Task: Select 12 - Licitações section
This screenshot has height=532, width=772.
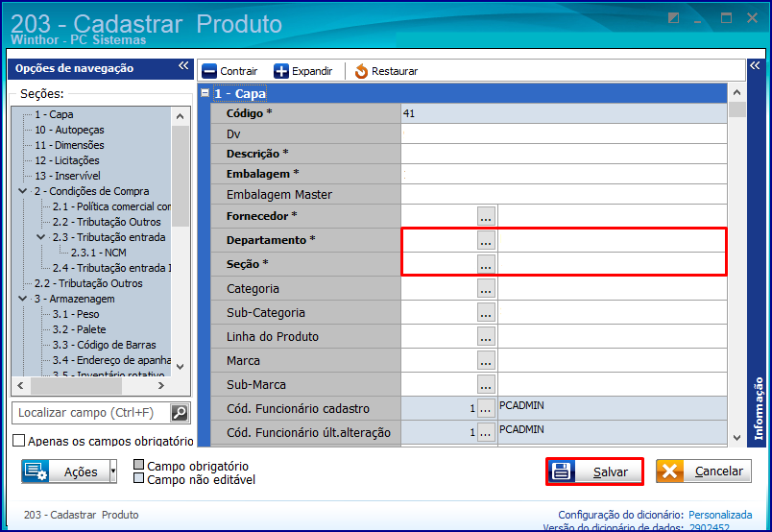Action: click(67, 160)
